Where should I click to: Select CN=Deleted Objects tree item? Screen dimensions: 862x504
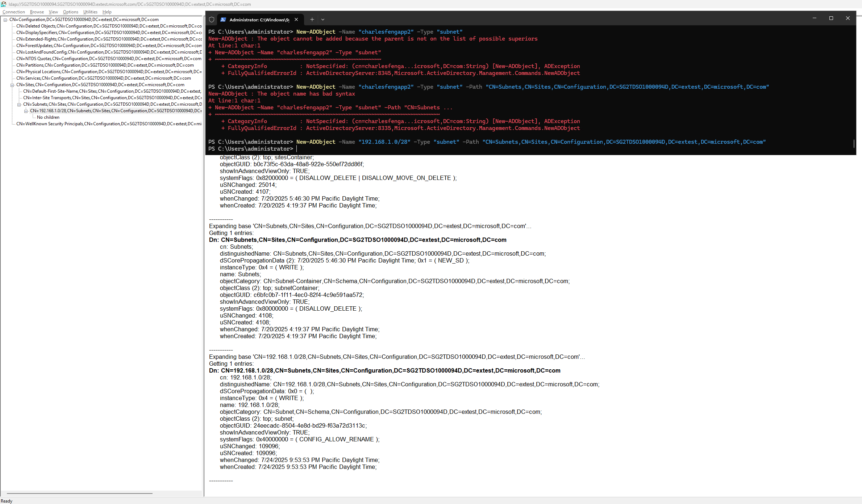click(x=109, y=26)
